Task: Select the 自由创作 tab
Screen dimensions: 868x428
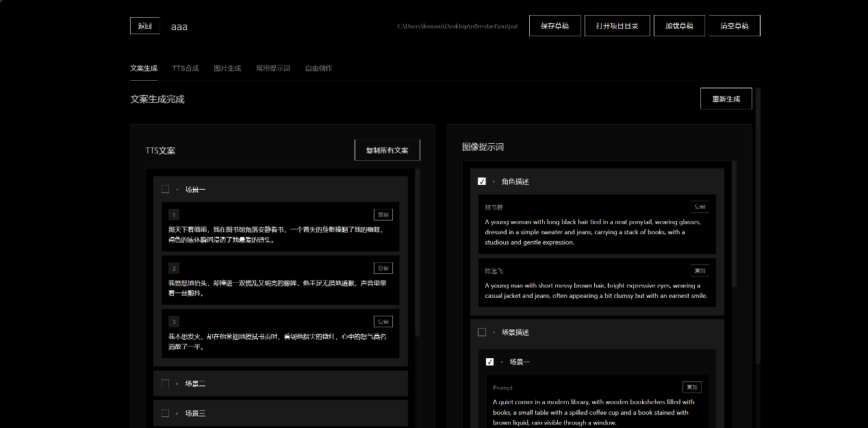Action: [319, 68]
